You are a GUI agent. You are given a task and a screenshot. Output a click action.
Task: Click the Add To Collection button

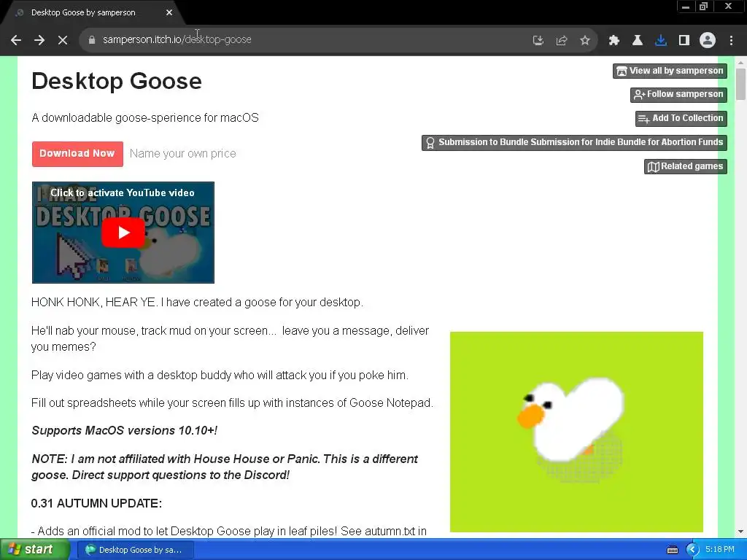(681, 118)
